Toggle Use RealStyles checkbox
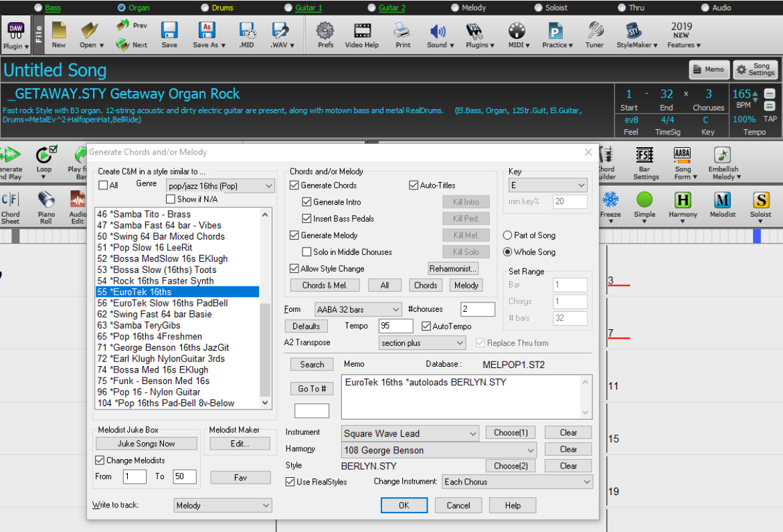The height and width of the screenshot is (532, 783). [290, 482]
